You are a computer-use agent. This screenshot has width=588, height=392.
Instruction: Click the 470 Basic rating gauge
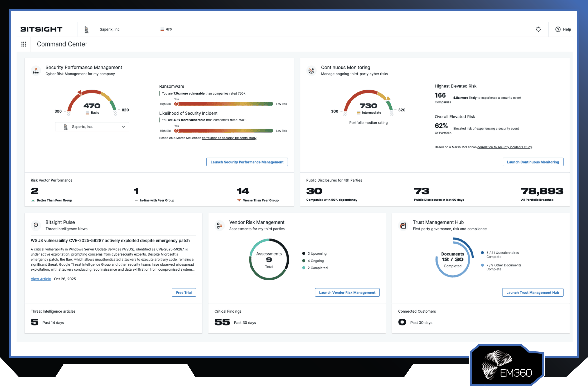coord(92,103)
